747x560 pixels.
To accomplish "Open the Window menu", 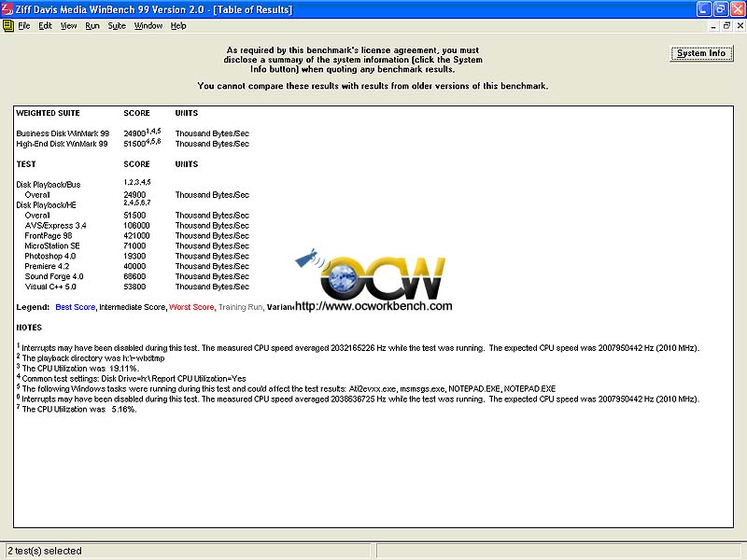I will coord(148,26).
